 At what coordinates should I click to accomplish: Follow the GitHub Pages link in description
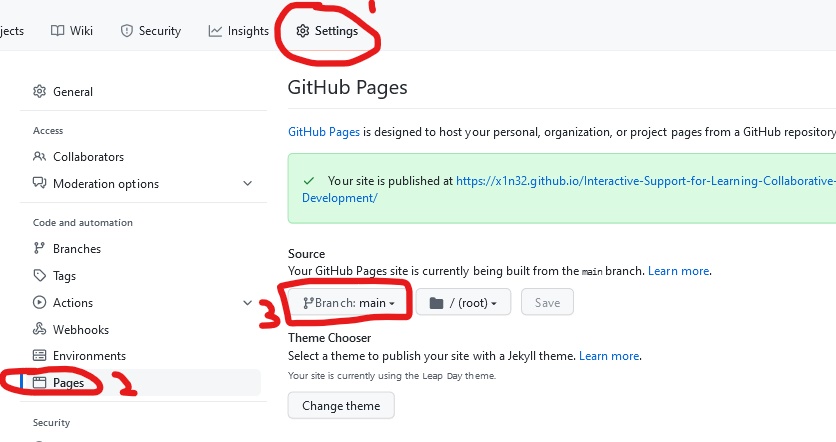324,132
